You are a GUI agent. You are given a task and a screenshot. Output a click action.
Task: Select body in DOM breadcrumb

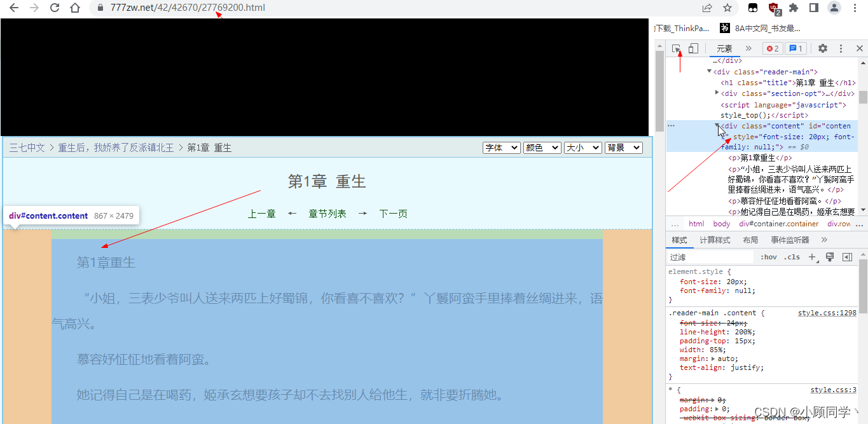[722, 224]
